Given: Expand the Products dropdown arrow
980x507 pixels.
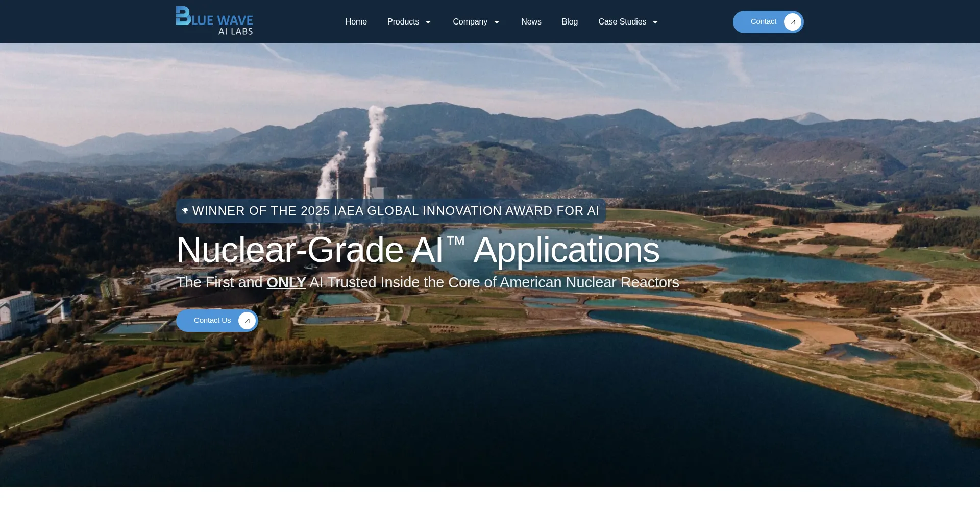Looking at the screenshot, I should [428, 22].
